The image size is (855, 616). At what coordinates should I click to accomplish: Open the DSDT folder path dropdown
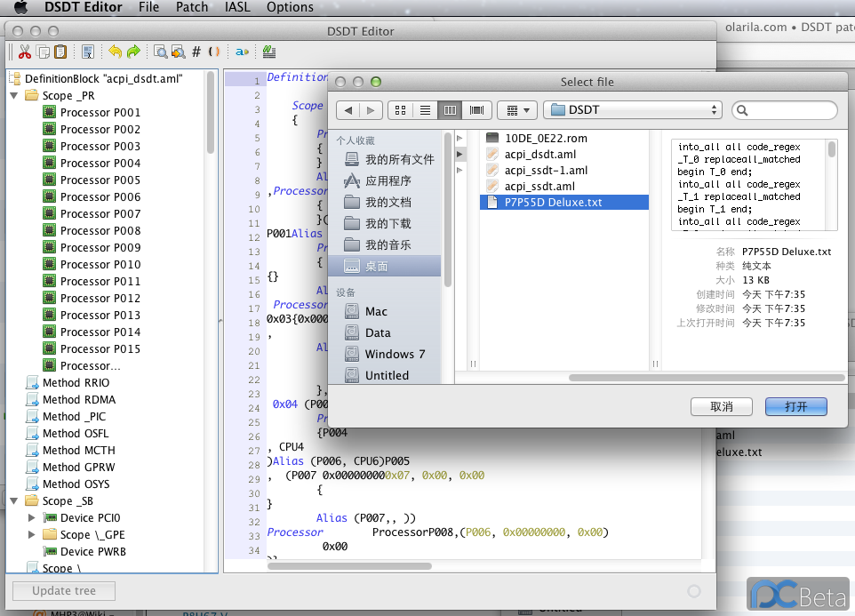pyautogui.click(x=633, y=110)
